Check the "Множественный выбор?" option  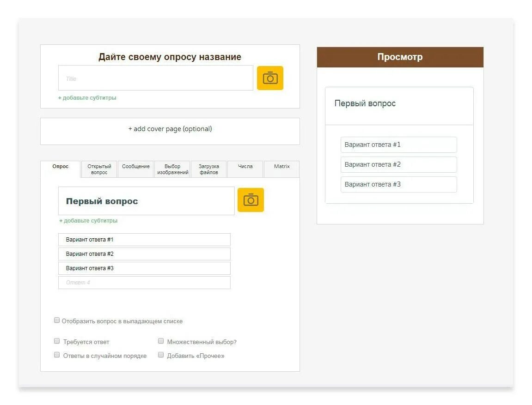(161, 341)
